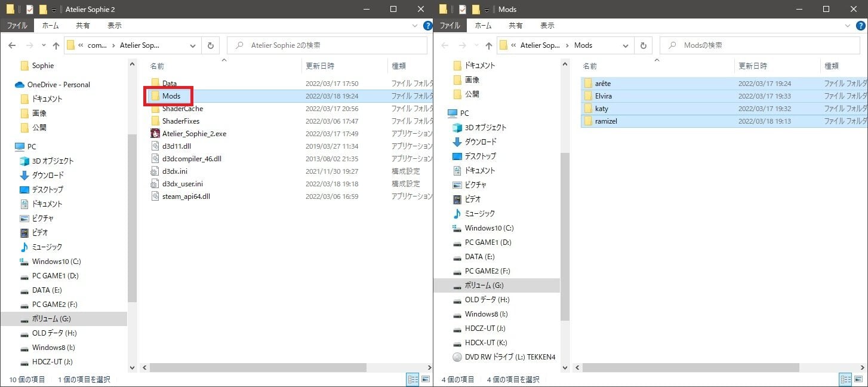Open help in Mods window

point(860,26)
